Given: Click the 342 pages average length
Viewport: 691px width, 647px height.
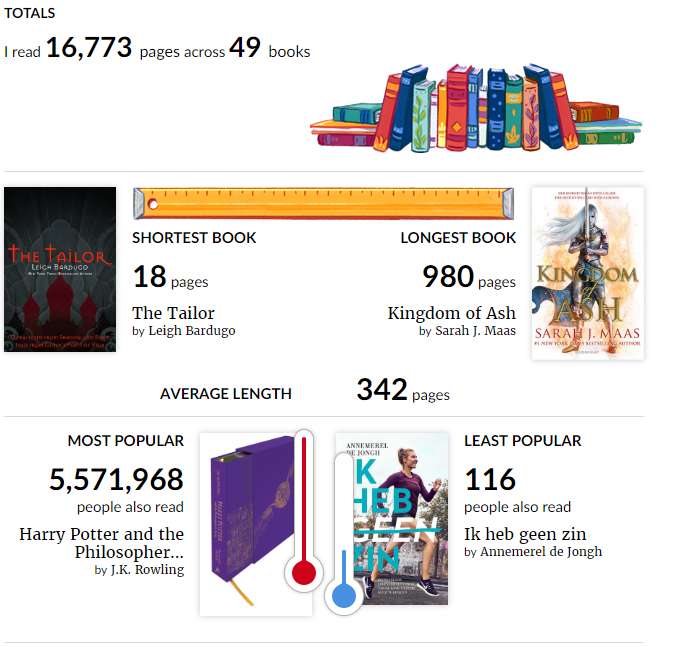Looking at the screenshot, I should (382, 390).
